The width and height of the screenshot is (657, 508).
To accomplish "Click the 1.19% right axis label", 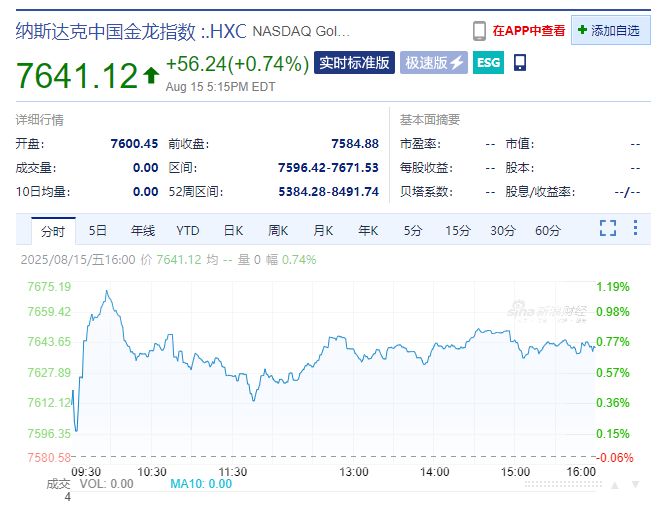I will [613, 287].
